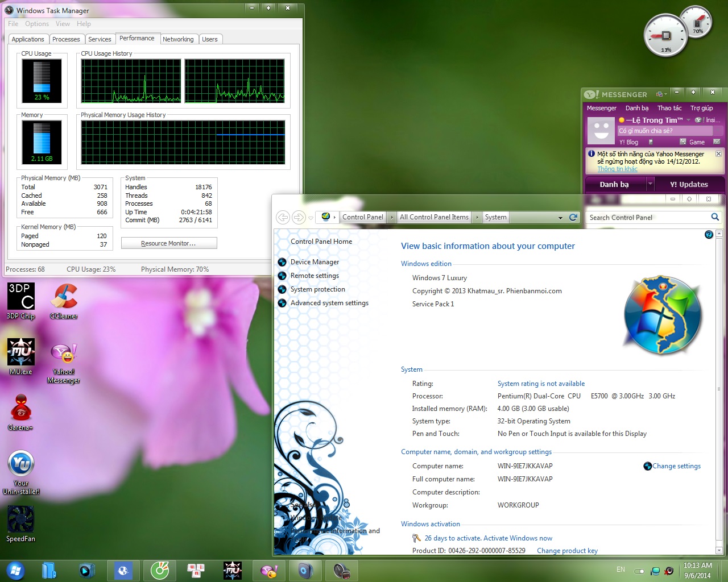
Task: Open Remote settings link
Action: click(315, 276)
